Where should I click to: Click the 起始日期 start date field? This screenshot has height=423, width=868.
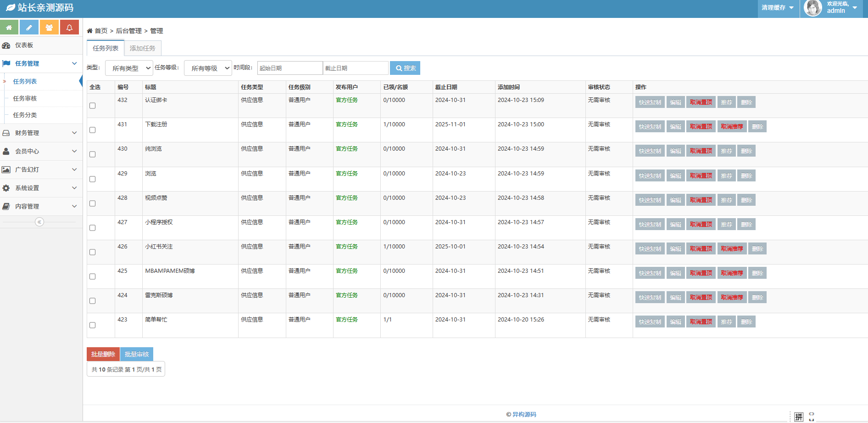click(x=290, y=68)
